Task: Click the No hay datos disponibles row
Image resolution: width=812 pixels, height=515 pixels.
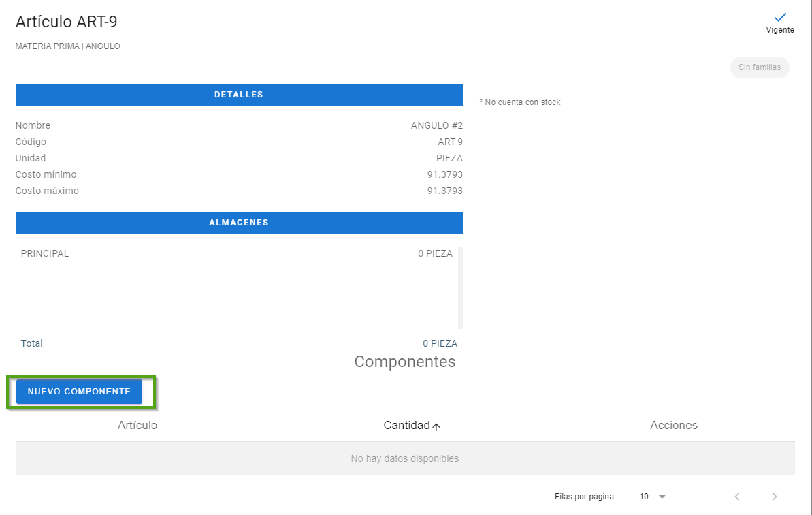Action: coord(405,458)
